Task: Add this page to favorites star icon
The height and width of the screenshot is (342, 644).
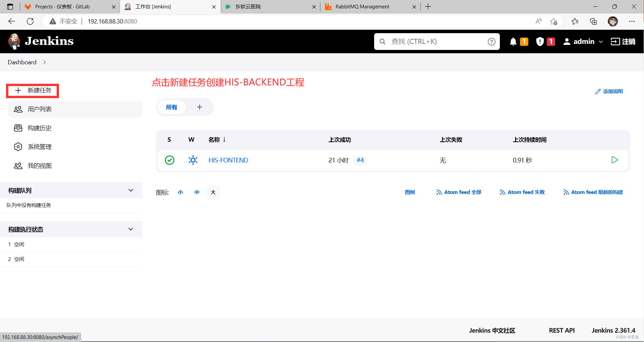Action: 553,21
